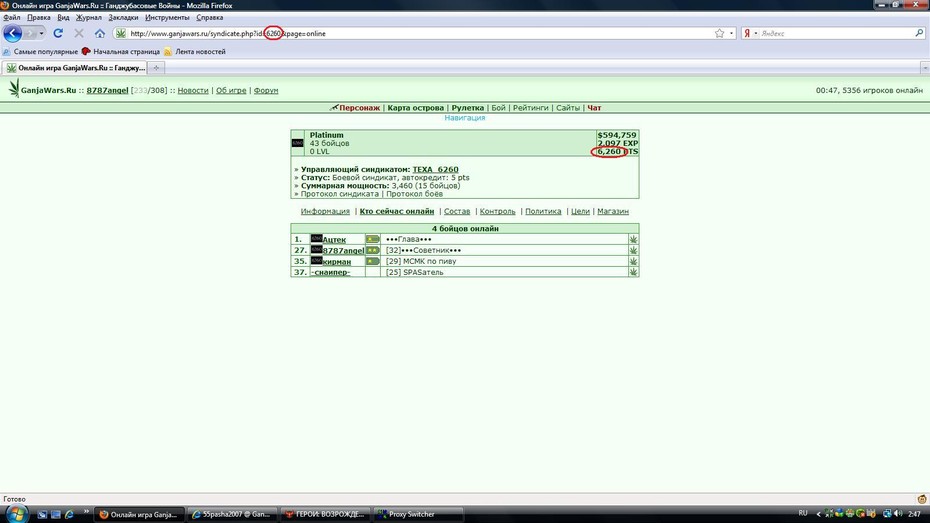
Task: Open the Справка menu
Action: pos(209,17)
